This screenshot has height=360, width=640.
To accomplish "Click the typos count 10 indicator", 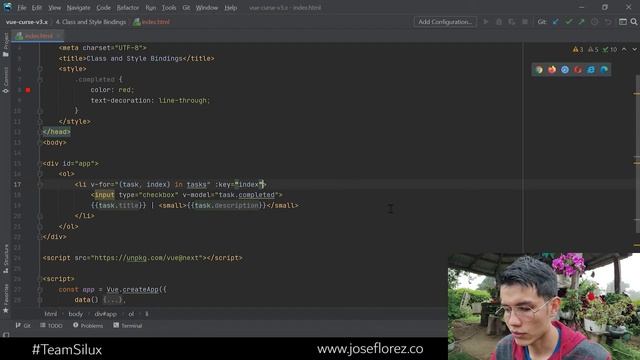I will [x=610, y=49].
